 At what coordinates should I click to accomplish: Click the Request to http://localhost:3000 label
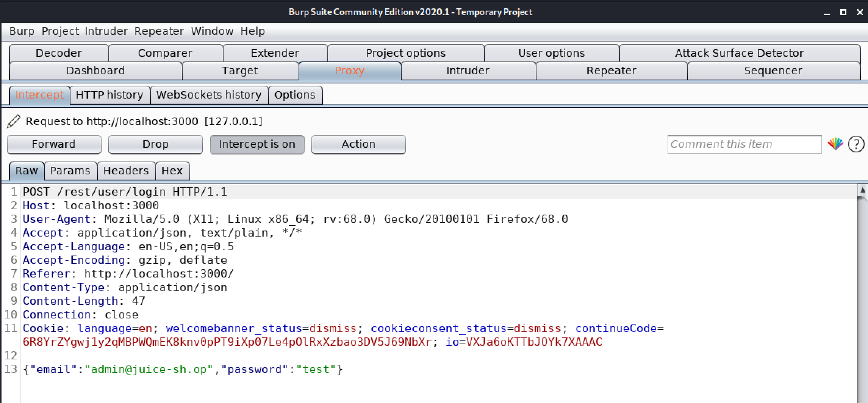(144, 121)
